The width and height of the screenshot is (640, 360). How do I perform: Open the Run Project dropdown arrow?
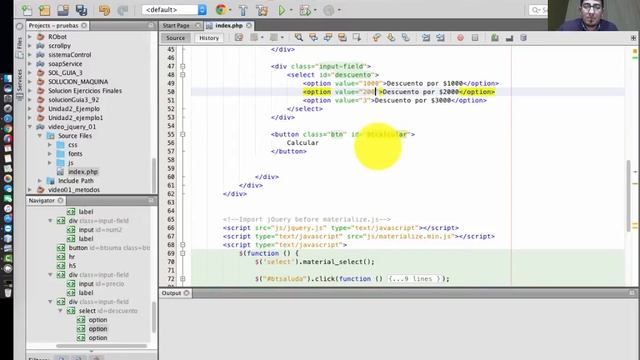point(291,10)
